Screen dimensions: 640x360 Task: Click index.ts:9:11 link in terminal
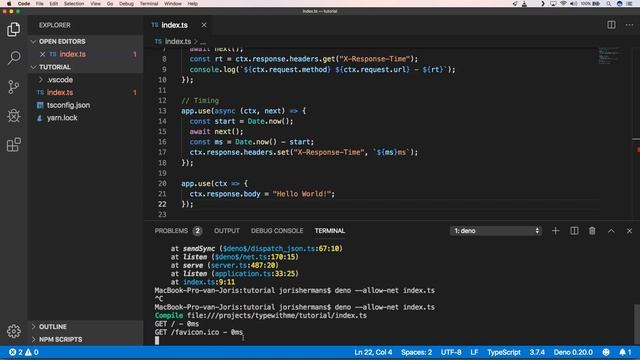[209, 282]
